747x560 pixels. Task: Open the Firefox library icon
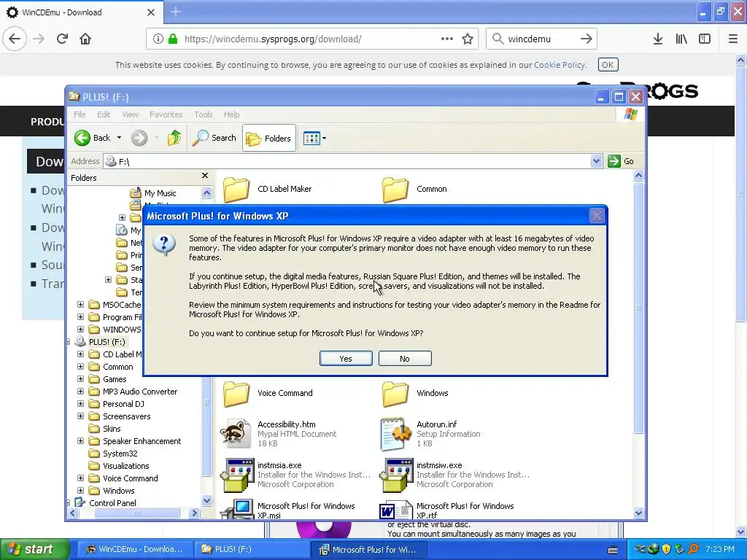(681, 39)
